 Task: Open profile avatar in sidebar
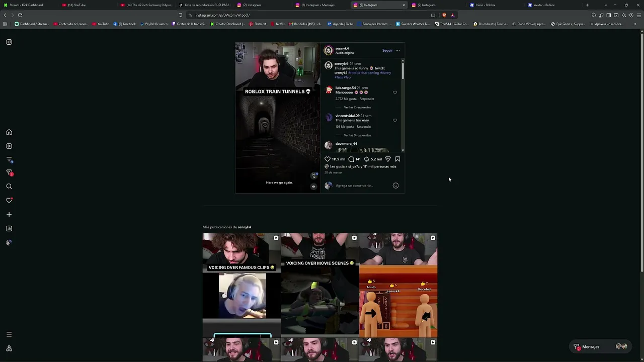pyautogui.click(x=9, y=243)
